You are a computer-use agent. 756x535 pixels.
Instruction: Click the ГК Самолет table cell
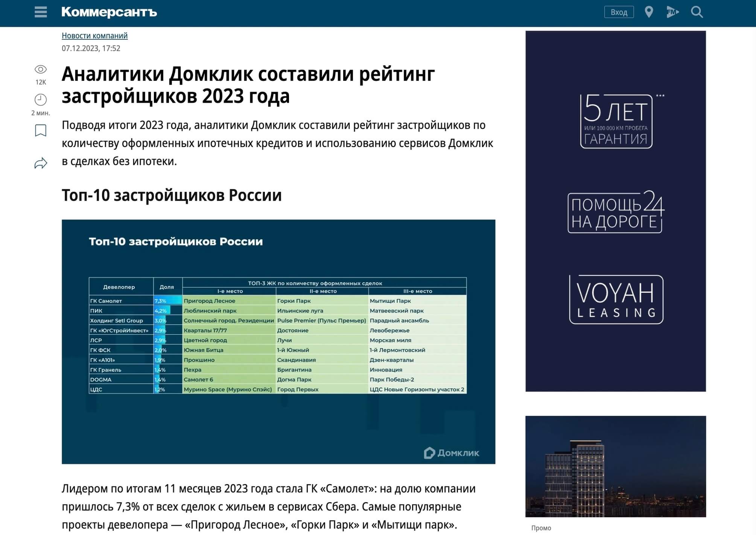tap(121, 301)
